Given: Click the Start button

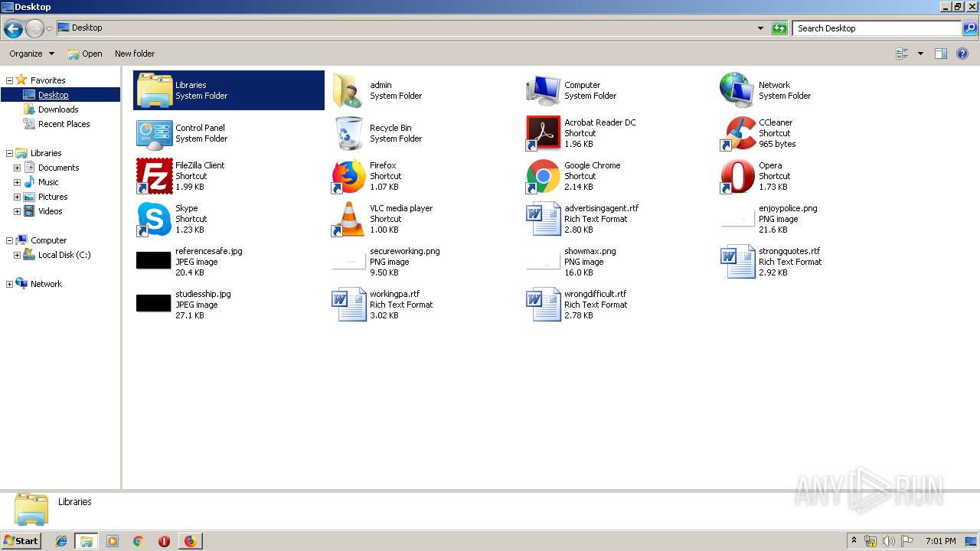Looking at the screenshot, I should coord(21,541).
